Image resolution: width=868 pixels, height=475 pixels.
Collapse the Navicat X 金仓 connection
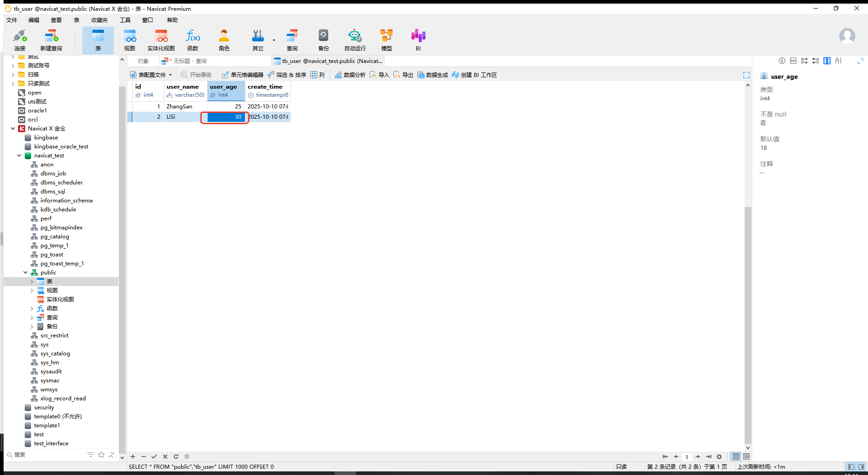(x=13, y=129)
